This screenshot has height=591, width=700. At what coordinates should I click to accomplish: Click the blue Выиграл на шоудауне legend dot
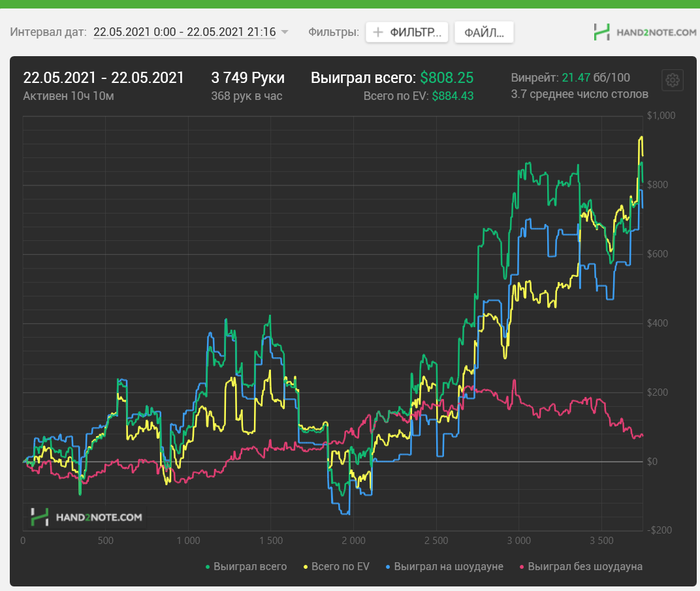pyautogui.click(x=388, y=567)
